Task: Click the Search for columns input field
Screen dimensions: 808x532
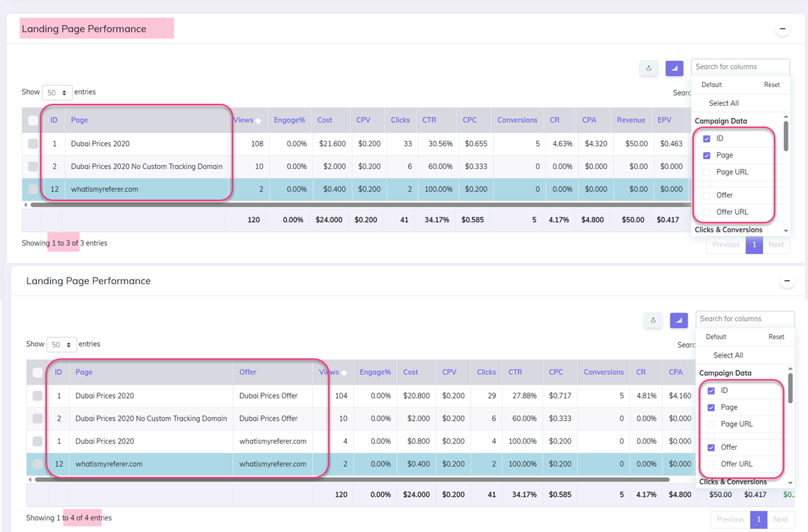Action: [x=740, y=67]
